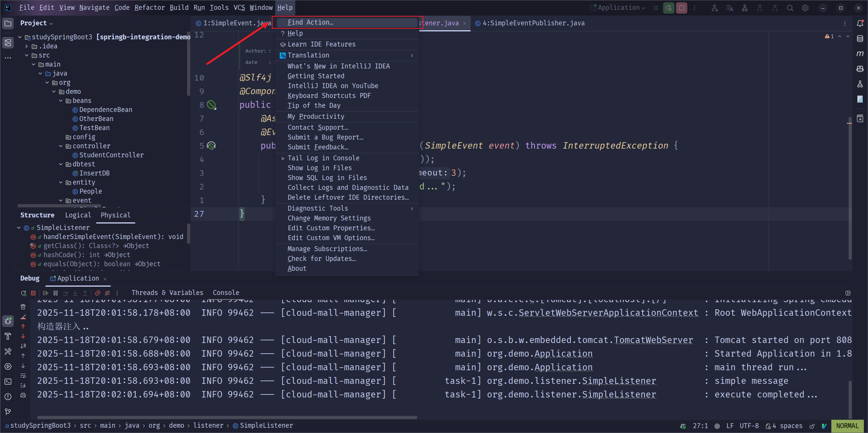Click the Clear All trash icon in console
This screenshot has width=868, height=433.
point(23,307)
